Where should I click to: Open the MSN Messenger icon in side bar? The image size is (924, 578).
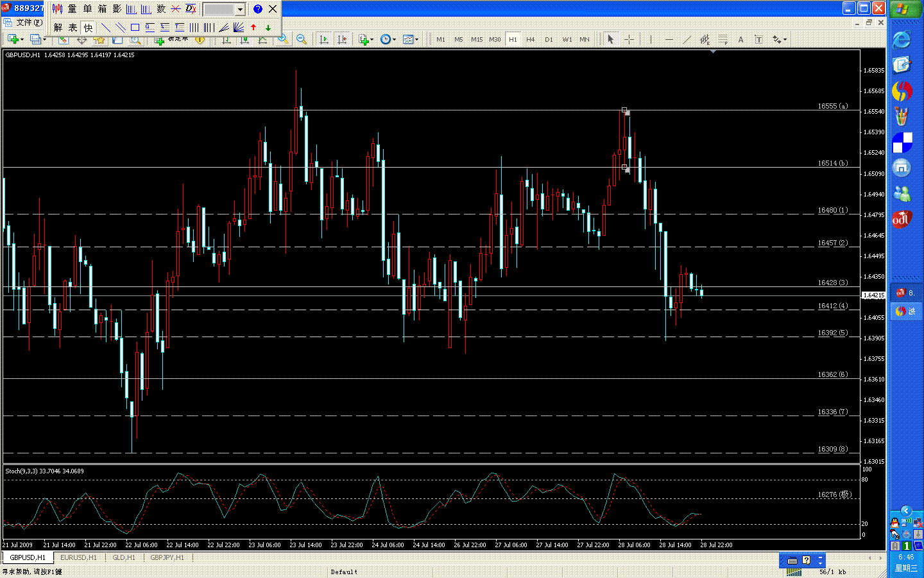click(x=902, y=193)
